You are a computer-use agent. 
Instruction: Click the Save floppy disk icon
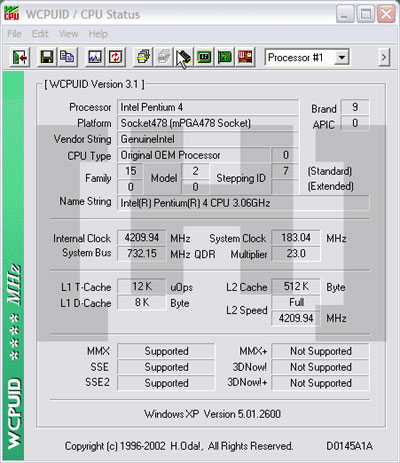pyautogui.click(x=47, y=58)
